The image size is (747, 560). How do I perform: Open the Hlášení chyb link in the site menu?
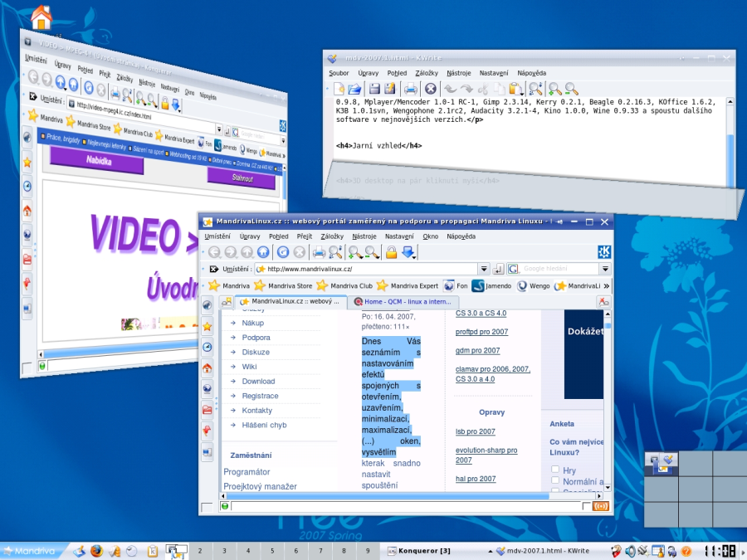click(x=264, y=425)
